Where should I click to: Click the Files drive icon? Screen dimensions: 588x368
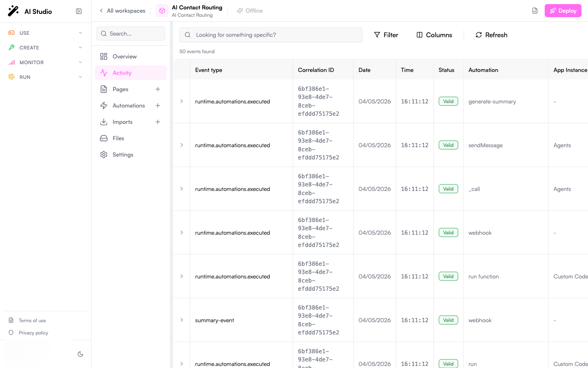click(x=104, y=138)
